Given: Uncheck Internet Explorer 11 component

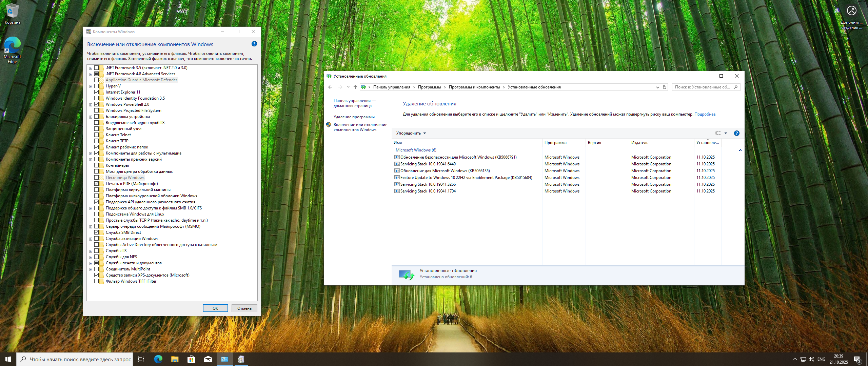Looking at the screenshot, I should pyautogui.click(x=97, y=92).
